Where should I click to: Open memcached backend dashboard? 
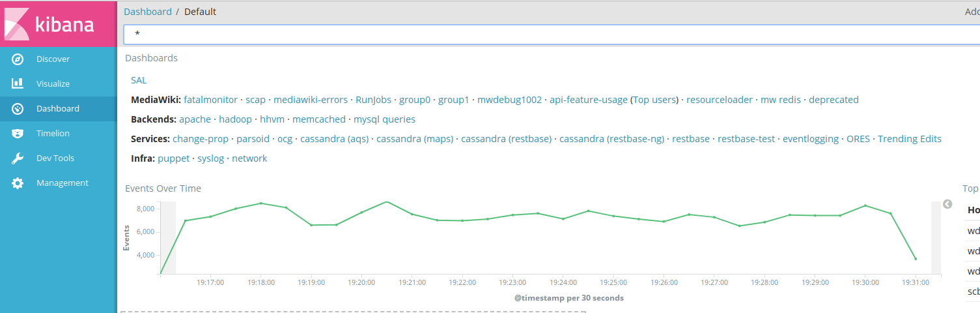[x=319, y=119]
